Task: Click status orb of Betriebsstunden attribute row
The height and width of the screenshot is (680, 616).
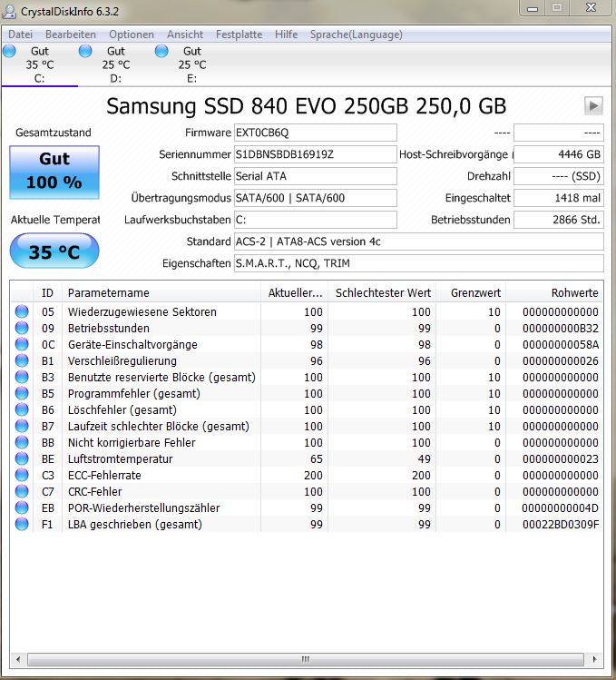Action: click(22, 328)
